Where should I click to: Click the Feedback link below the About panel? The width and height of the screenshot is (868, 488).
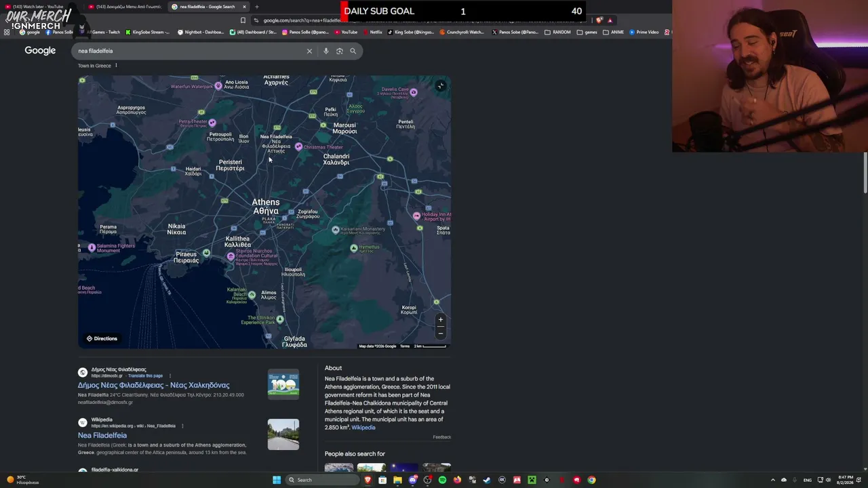(x=442, y=437)
